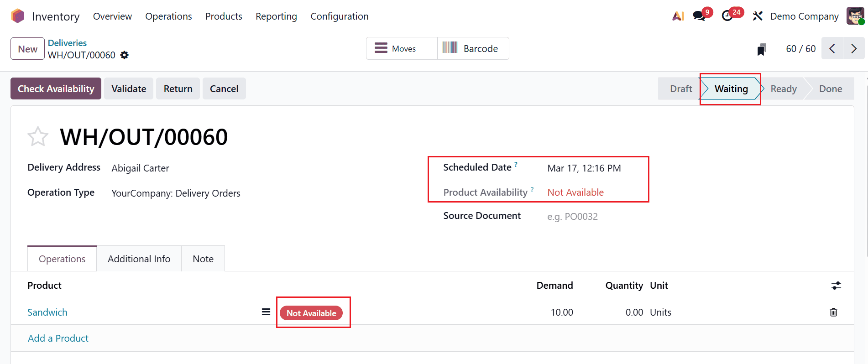Screen dimensions: 868x364
Task: Select the Draft status stage
Action: [x=681, y=88]
